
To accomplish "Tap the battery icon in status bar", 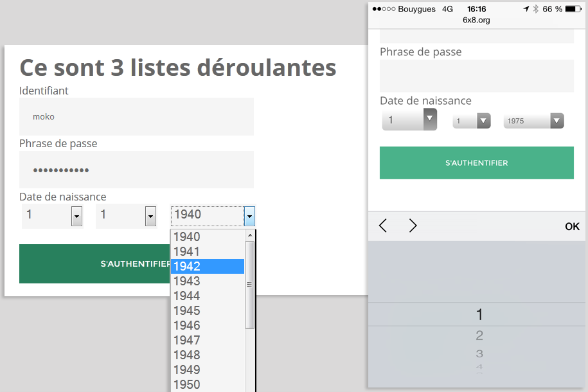I will (x=573, y=9).
